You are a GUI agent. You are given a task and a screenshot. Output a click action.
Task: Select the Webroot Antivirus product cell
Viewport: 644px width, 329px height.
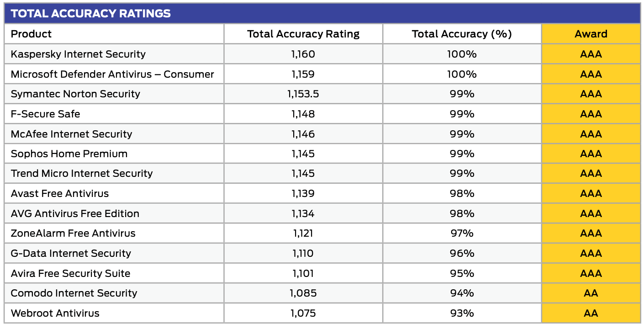(x=55, y=313)
